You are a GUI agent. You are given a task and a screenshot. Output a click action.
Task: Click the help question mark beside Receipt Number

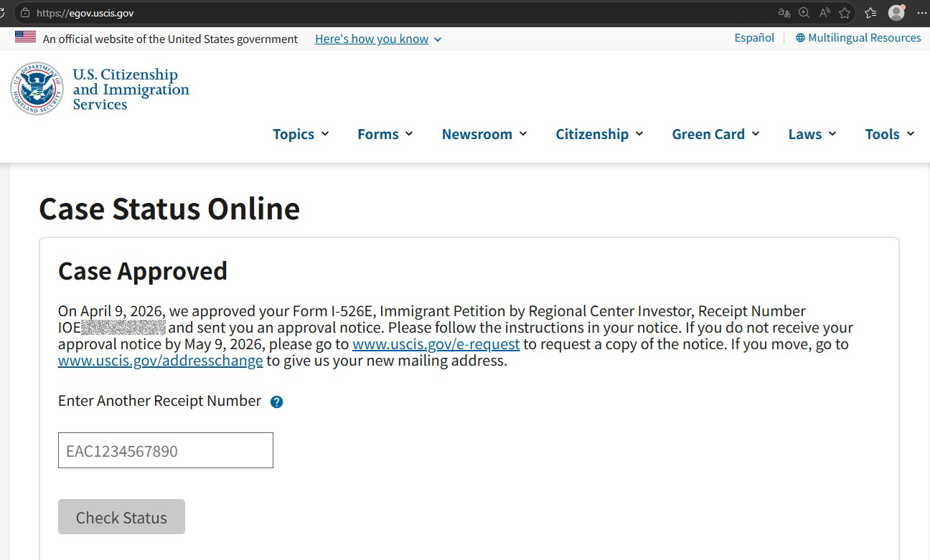(x=276, y=402)
